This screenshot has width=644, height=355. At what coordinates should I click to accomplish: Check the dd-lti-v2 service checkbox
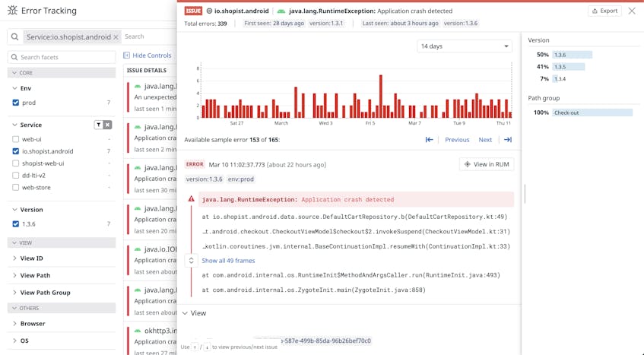(16, 176)
